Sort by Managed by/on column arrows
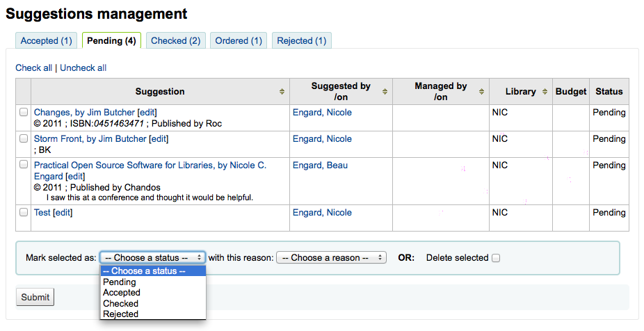This screenshot has width=644, height=331. [x=481, y=92]
